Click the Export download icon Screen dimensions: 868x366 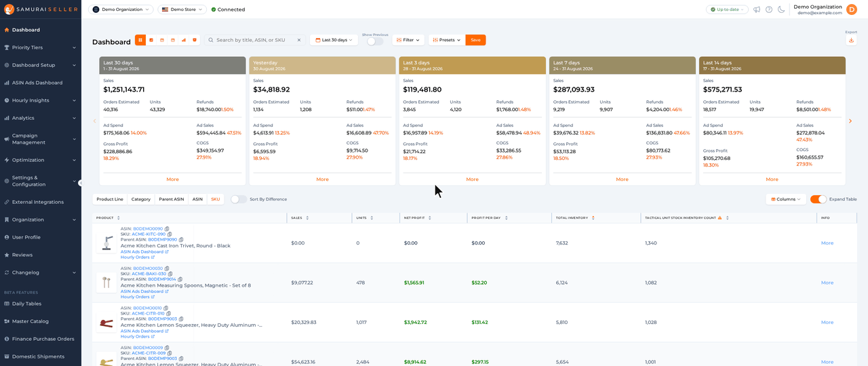pos(851,41)
